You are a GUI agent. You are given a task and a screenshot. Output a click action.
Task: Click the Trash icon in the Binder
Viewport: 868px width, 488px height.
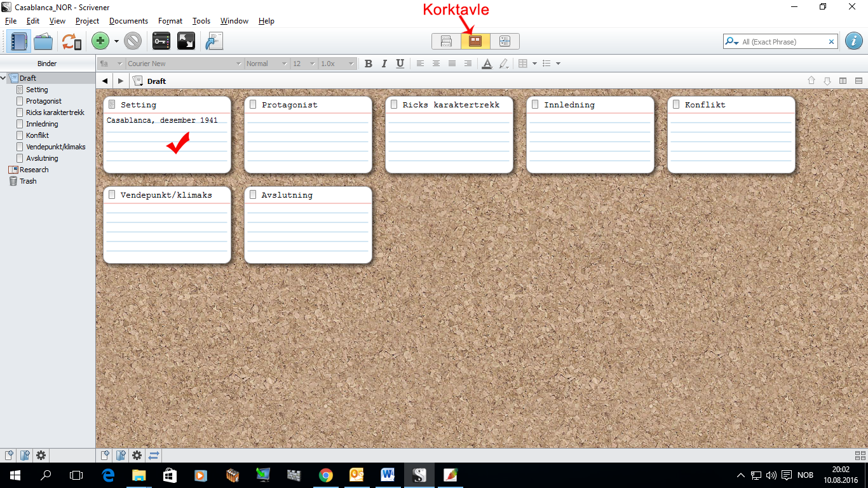tap(29, 181)
